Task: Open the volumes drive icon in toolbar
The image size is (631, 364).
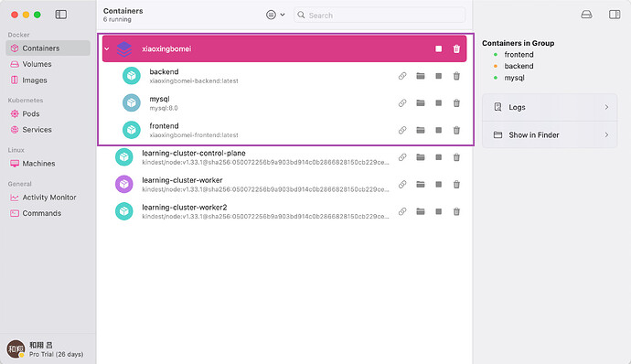Action: pyautogui.click(x=586, y=15)
